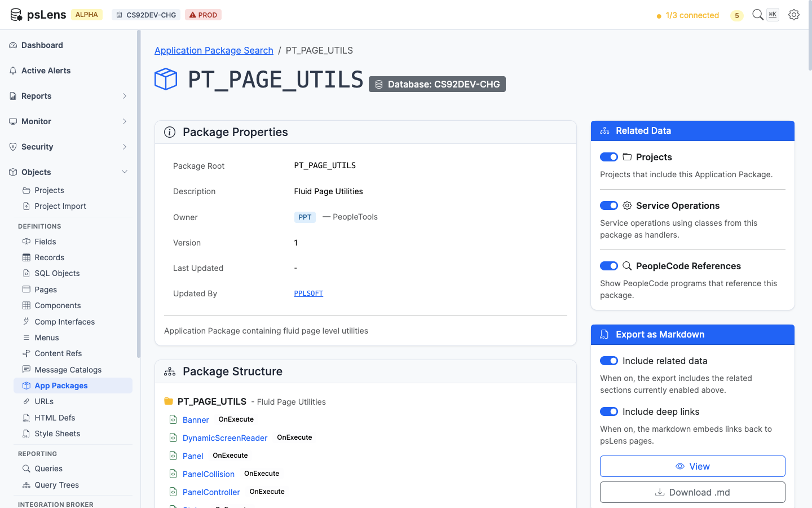Click the Style Sheets file icon
This screenshot has height=508, width=812.
[x=26, y=433]
